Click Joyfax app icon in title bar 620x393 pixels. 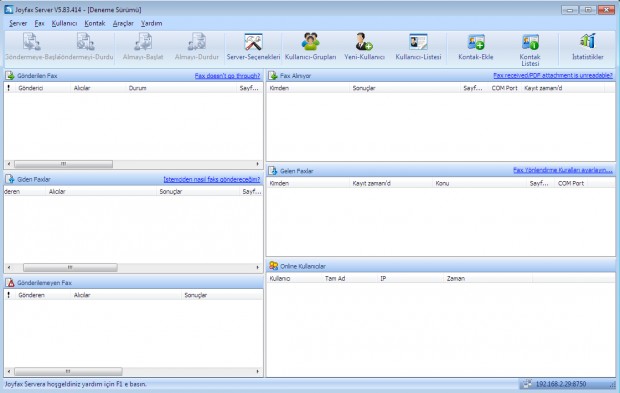tap(9, 9)
